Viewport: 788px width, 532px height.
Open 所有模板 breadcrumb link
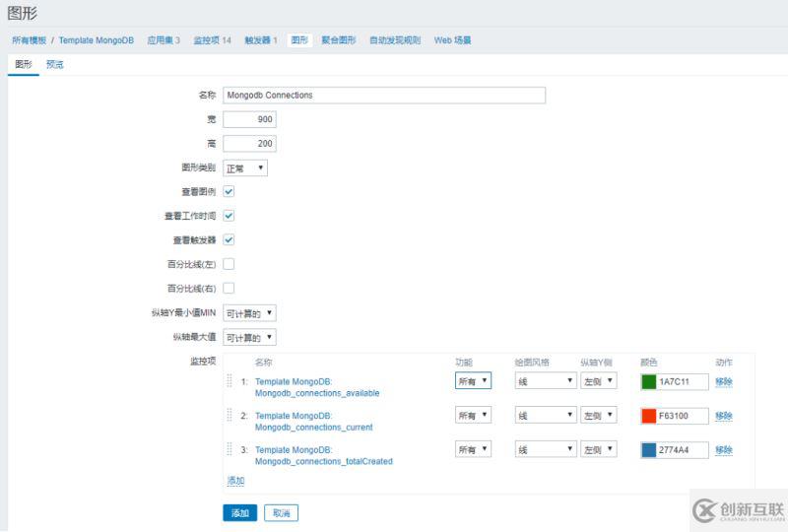pos(30,40)
